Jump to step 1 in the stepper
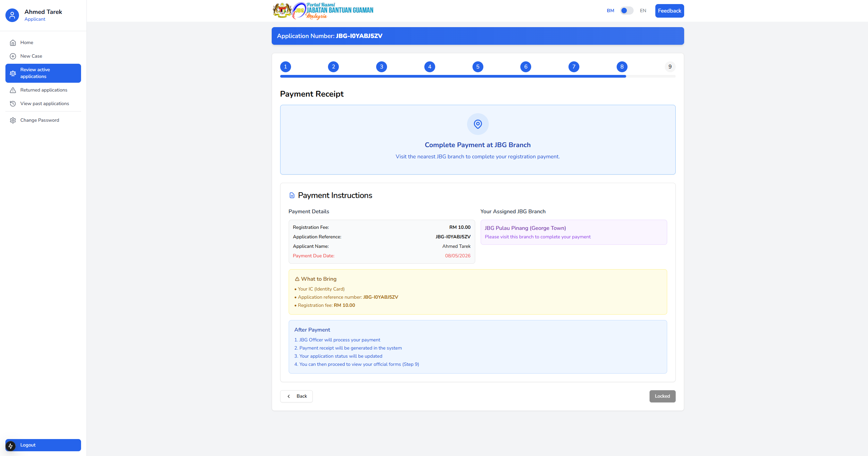This screenshot has height=456, width=868. [285, 67]
